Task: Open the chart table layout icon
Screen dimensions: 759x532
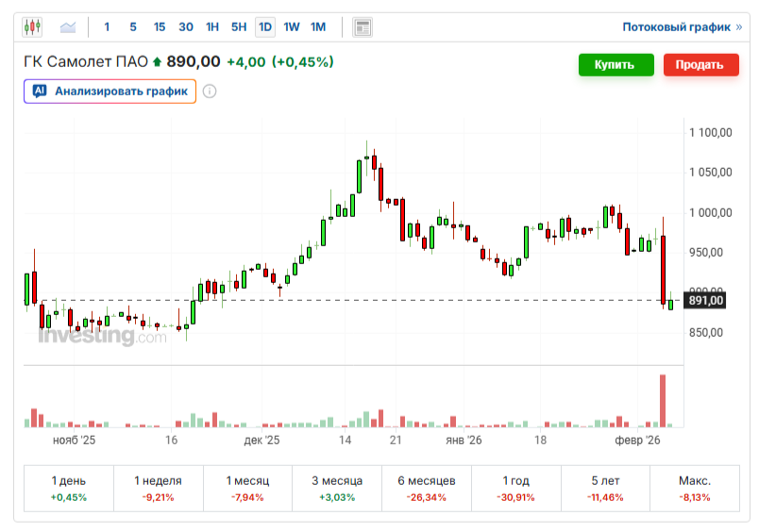Action: point(363,27)
